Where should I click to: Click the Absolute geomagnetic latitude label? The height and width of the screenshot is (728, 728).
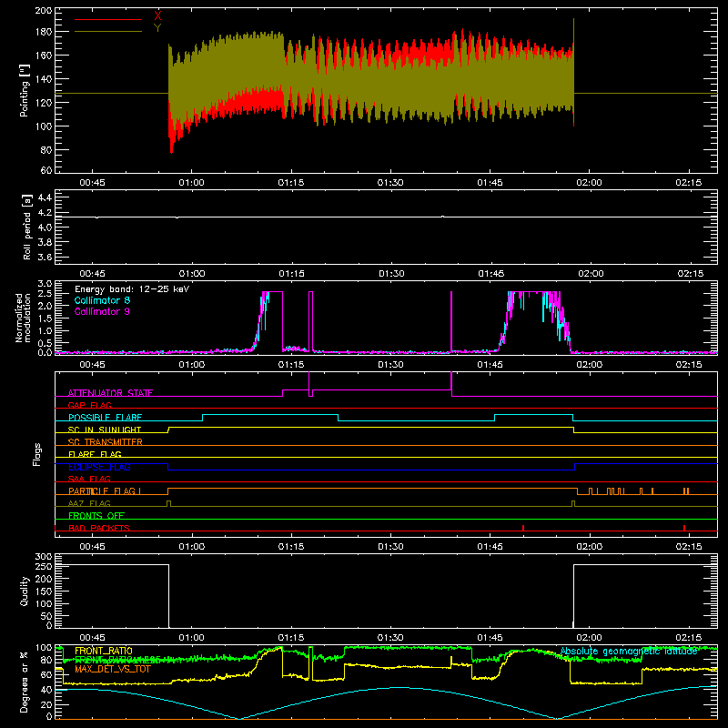click(629, 651)
